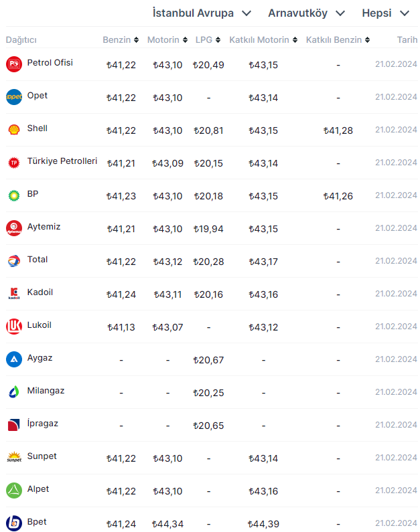This screenshot has height=532, width=420.
Task: Click the Total distributor name
Action: (38, 260)
